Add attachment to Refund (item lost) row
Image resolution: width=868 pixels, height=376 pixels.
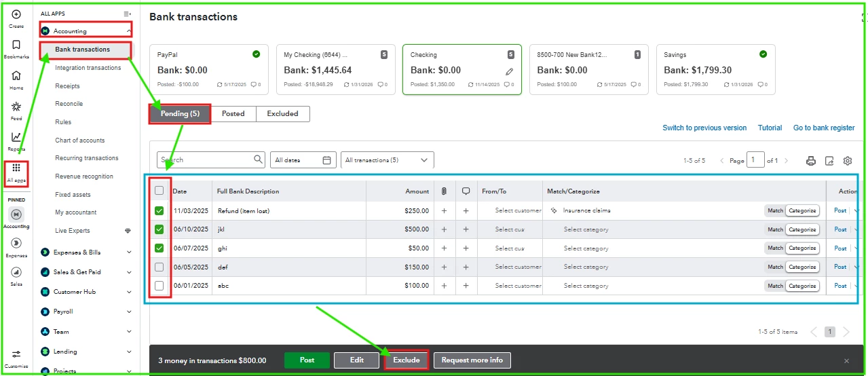444,211
